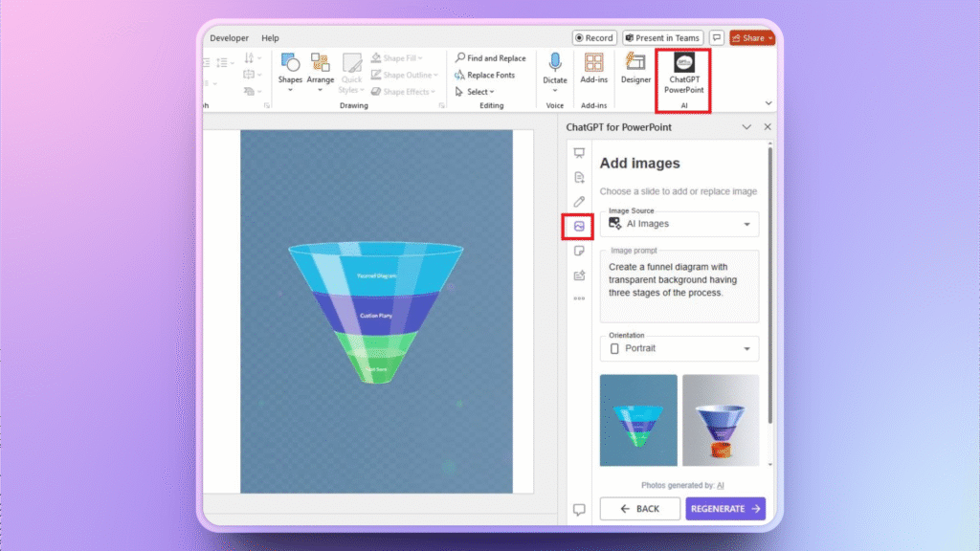
Task: Select the blue funnel image thumbnail
Action: click(x=638, y=420)
